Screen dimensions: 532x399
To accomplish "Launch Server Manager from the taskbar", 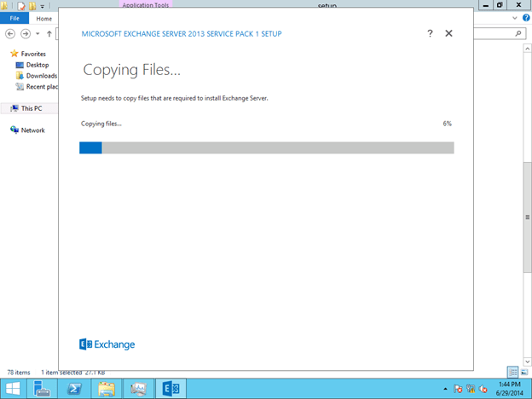I will coord(42,389).
